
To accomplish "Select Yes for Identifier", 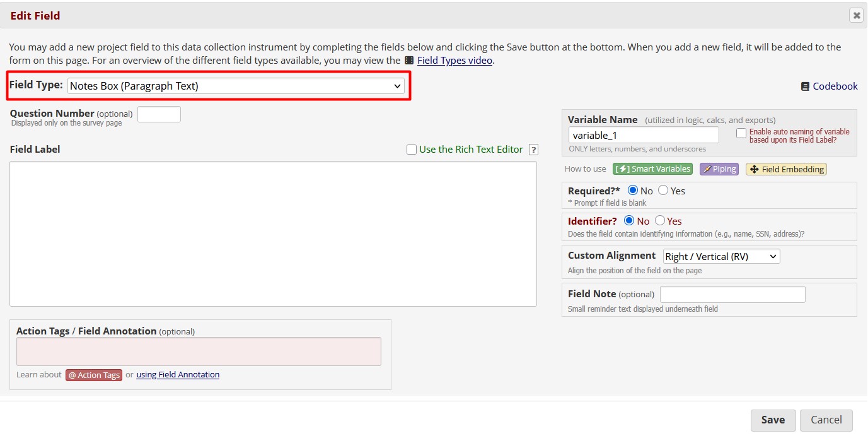I will (660, 221).
